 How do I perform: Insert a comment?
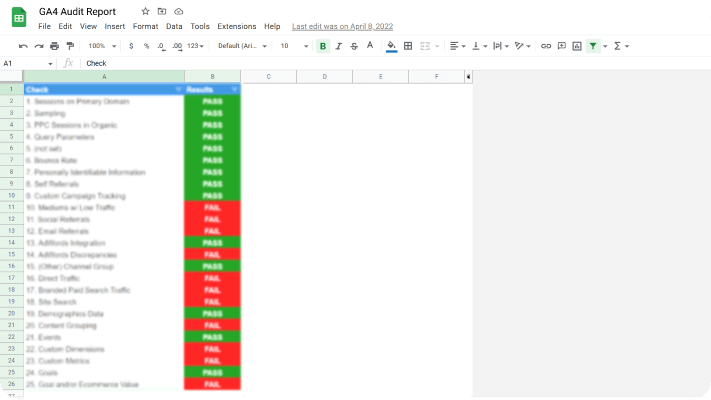pyautogui.click(x=562, y=46)
